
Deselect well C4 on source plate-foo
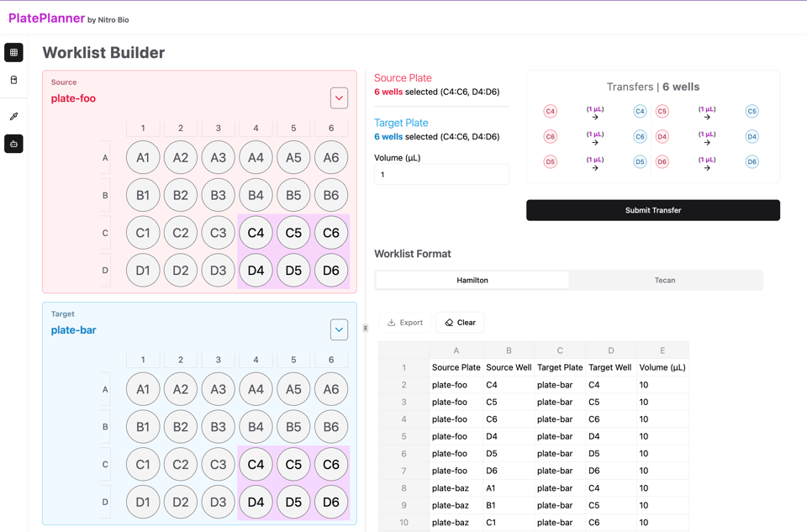click(256, 233)
